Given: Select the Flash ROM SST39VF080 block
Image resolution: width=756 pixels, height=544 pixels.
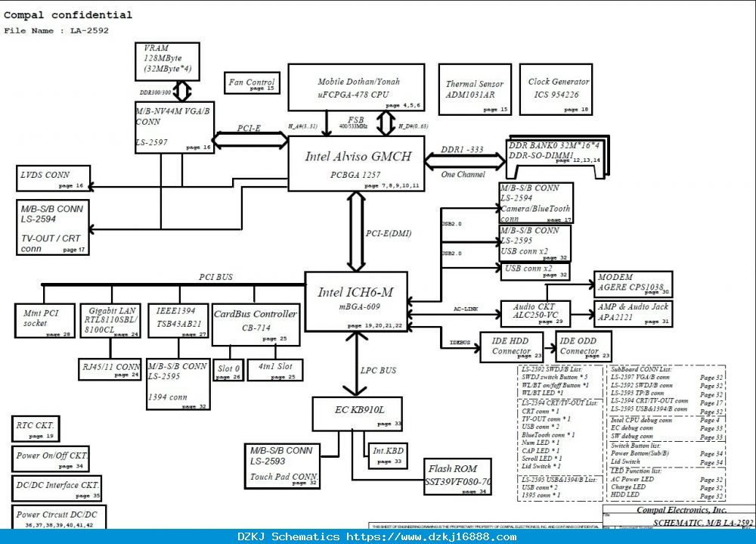Looking at the screenshot, I should pyautogui.click(x=458, y=477).
